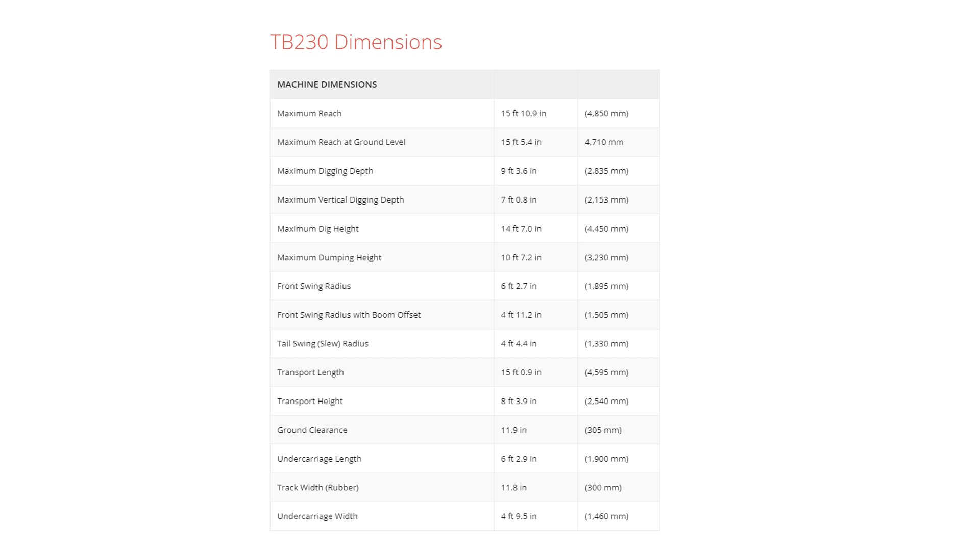Image resolution: width=980 pixels, height=551 pixels.
Task: Click the (1,900 mm) Undercarriage Length value
Action: 606,459
